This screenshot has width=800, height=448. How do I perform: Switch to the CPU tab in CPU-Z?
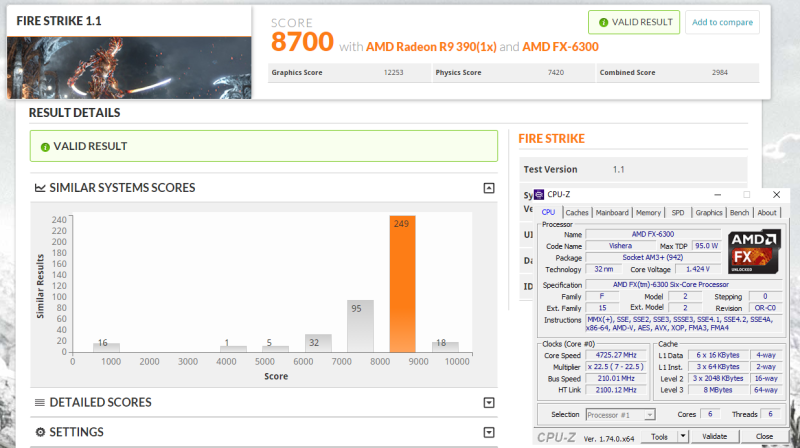click(548, 212)
